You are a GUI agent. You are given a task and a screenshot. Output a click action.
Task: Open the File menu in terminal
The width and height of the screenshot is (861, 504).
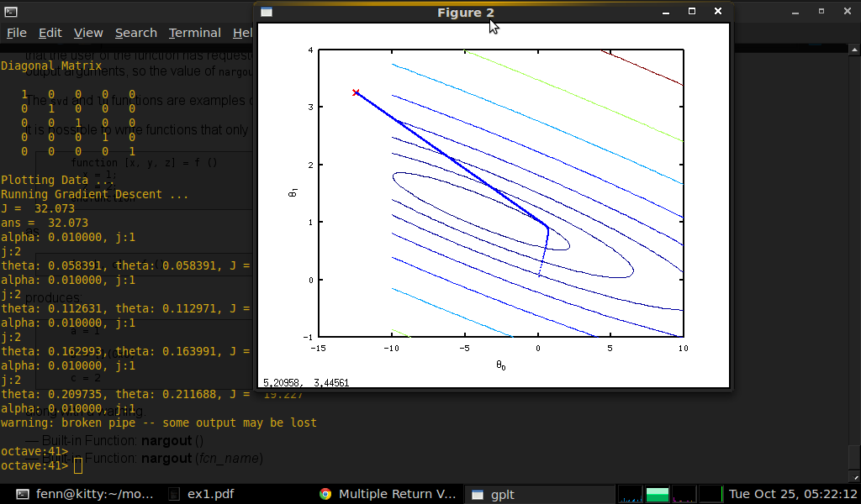tap(17, 33)
